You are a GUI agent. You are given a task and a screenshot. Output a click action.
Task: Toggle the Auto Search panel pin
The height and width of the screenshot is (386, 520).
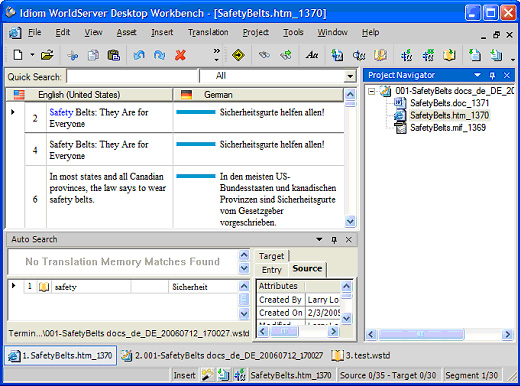[334, 240]
